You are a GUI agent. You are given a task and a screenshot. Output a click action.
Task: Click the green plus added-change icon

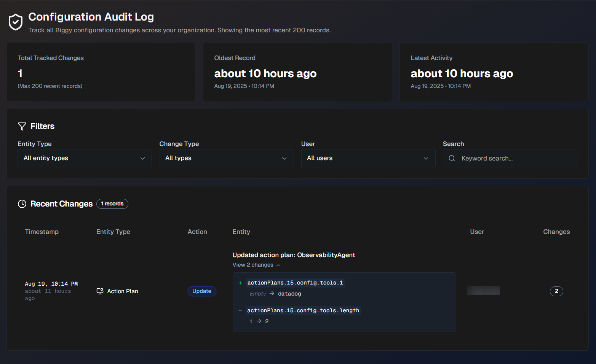coord(240,283)
